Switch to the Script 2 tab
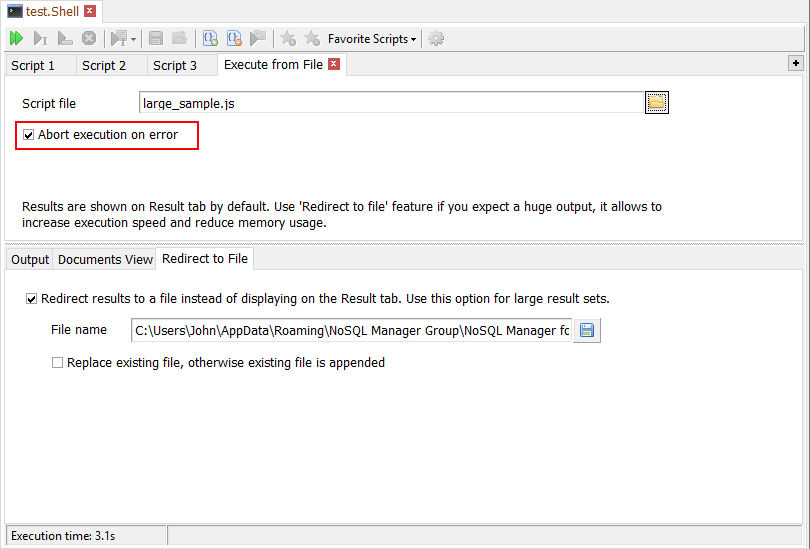810x549 pixels. pyautogui.click(x=104, y=66)
